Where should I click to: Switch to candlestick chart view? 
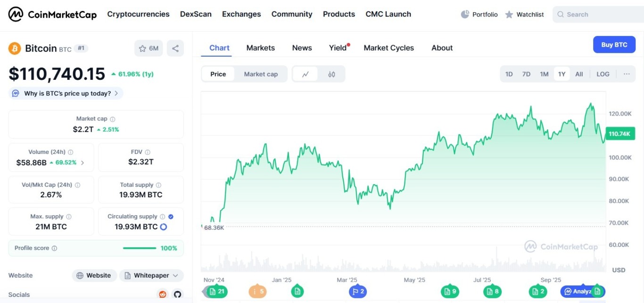point(331,74)
